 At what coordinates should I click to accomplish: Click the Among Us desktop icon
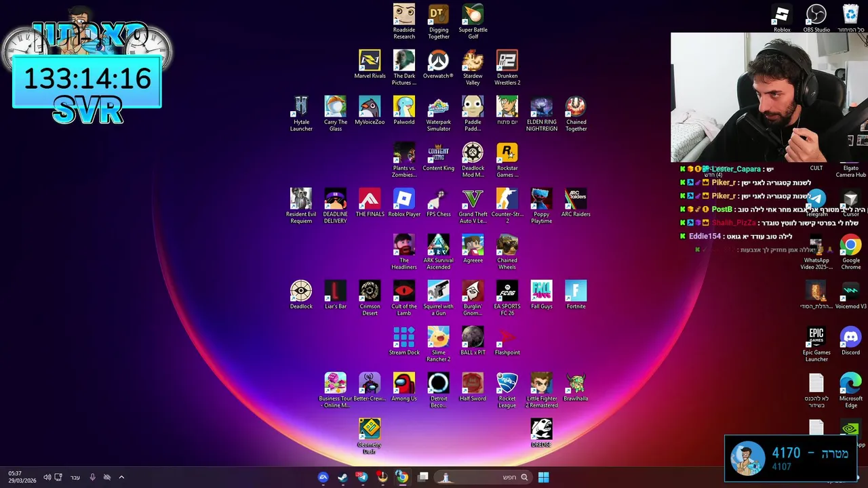tap(404, 387)
